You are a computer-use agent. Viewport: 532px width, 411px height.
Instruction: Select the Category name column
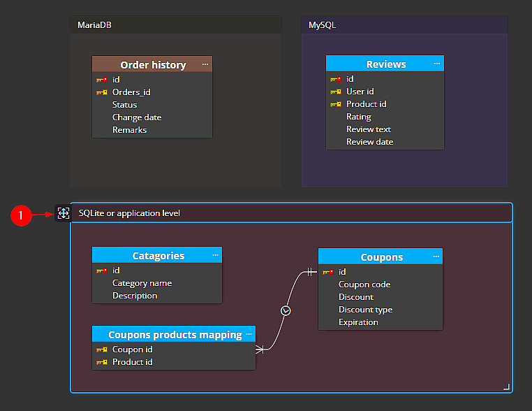(x=157, y=283)
